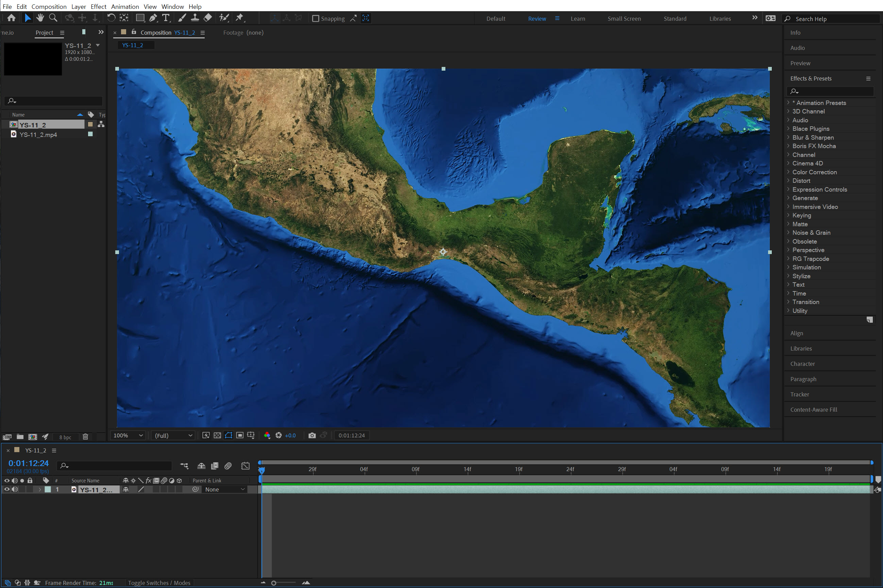The width and height of the screenshot is (883, 588).
Task: Open the Tracker panel
Action: coord(800,394)
